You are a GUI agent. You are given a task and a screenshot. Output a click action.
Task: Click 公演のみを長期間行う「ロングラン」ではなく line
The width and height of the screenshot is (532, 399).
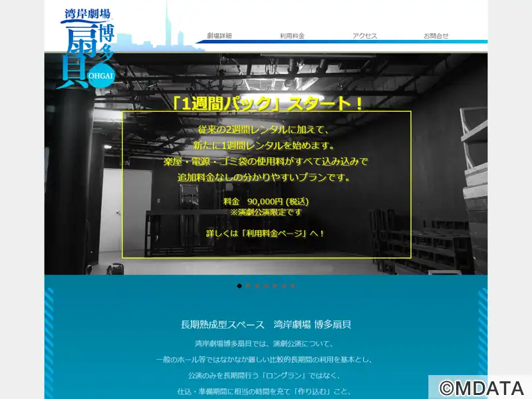(x=264, y=376)
